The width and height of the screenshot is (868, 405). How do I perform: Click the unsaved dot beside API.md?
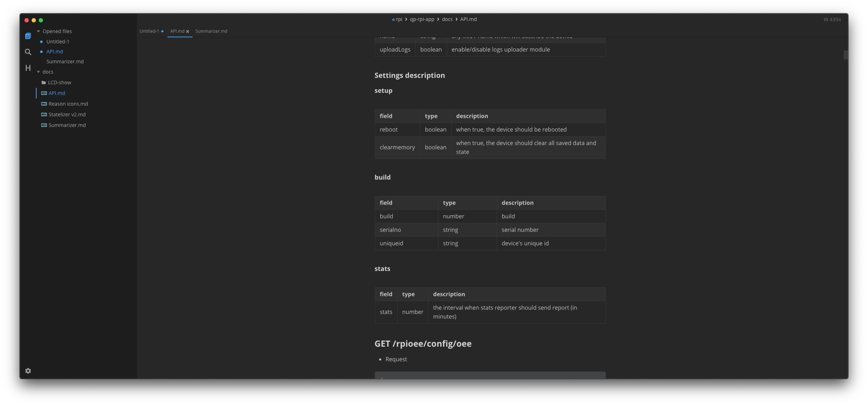[42, 52]
